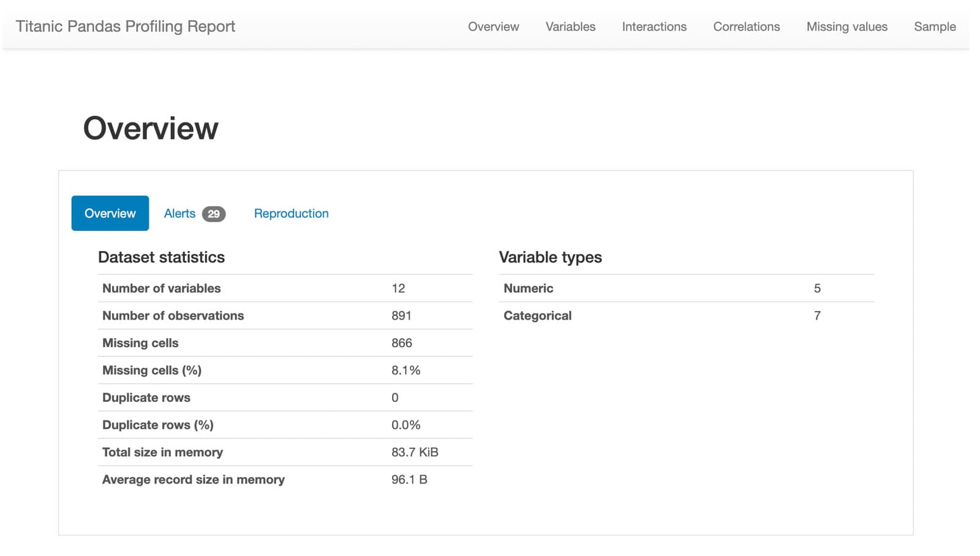Image resolution: width=980 pixels, height=556 pixels.
Task: Select the 0.0% duplicate rows value
Action: 405,425
